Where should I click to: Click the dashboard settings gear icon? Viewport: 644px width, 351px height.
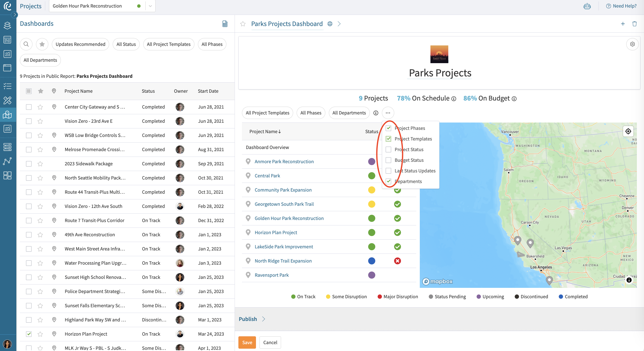point(632,44)
